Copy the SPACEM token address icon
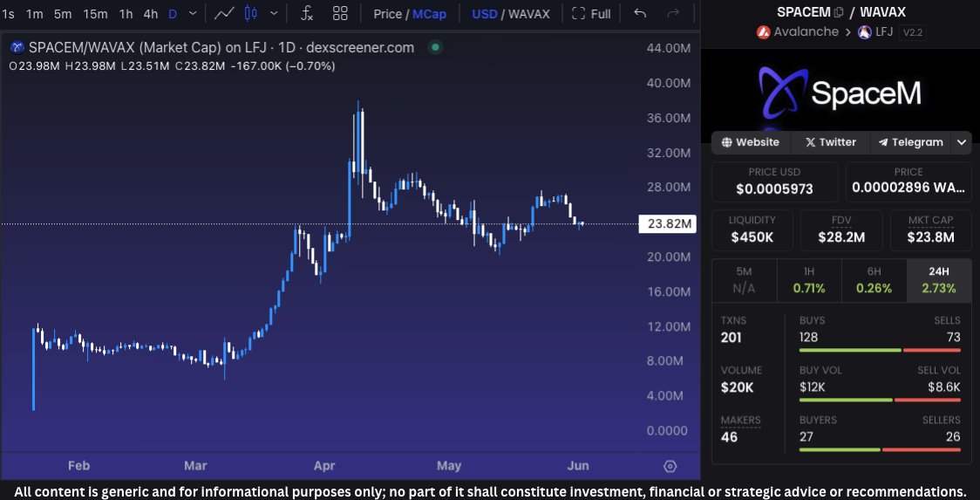This screenshot has width=980, height=500. point(839,12)
